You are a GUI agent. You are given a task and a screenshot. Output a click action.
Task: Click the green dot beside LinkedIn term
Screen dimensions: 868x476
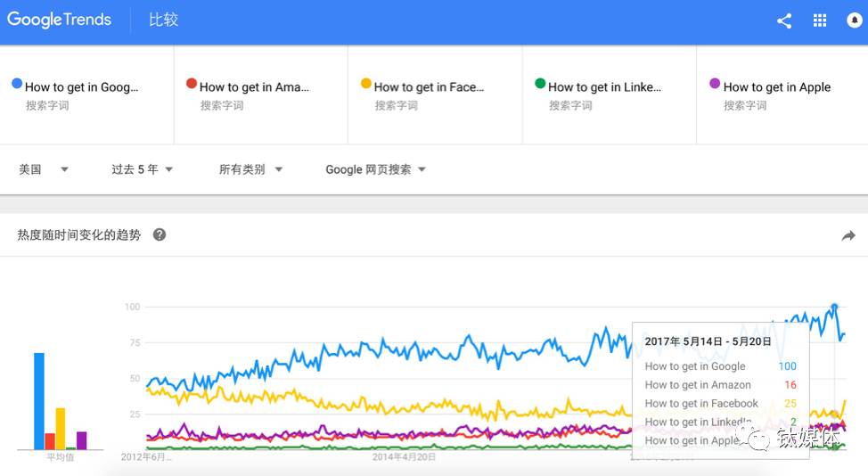[x=540, y=84]
